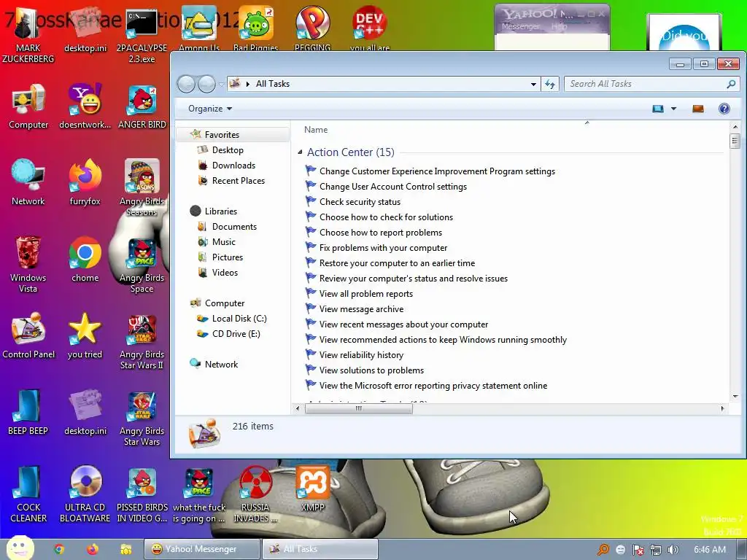747x560 pixels.
Task: Open the DEV C++ desktop icon
Action: point(370,28)
